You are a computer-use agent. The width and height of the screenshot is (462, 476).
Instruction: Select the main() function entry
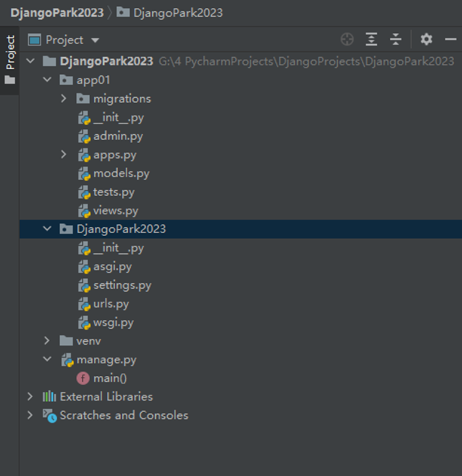coord(110,378)
